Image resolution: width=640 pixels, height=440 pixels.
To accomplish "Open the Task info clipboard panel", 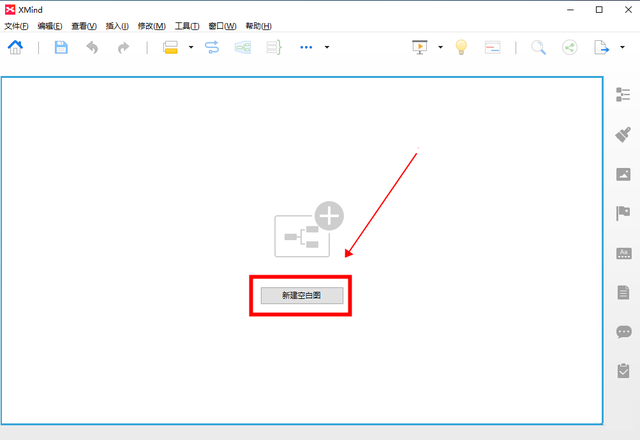I will click(x=623, y=371).
